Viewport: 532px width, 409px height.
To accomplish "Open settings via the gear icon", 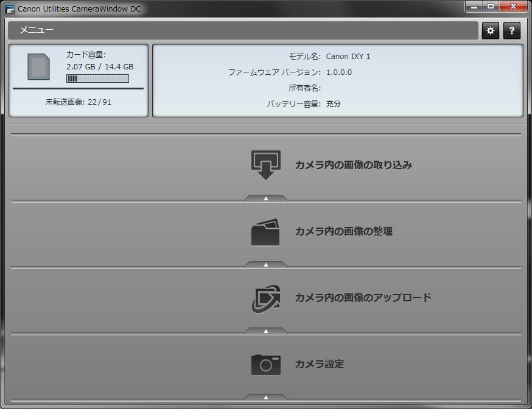I will click(490, 31).
